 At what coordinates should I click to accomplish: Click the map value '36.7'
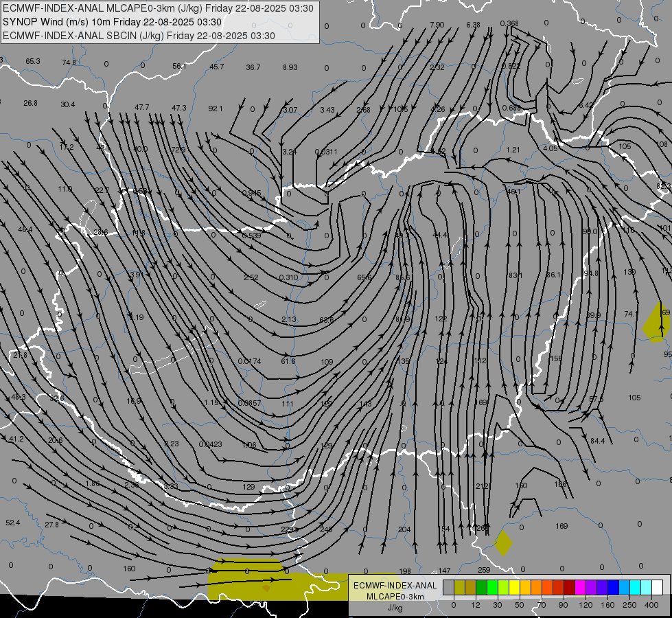pyautogui.click(x=253, y=67)
